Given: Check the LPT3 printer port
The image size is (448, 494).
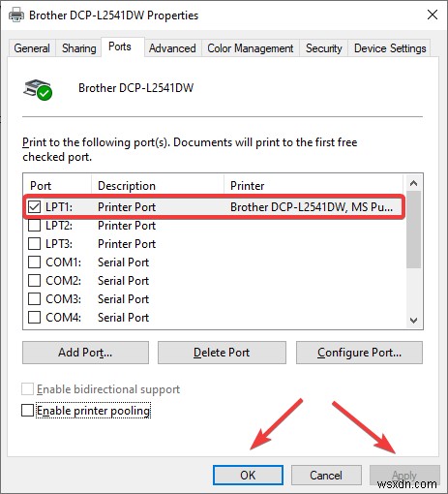Looking at the screenshot, I should [34, 244].
